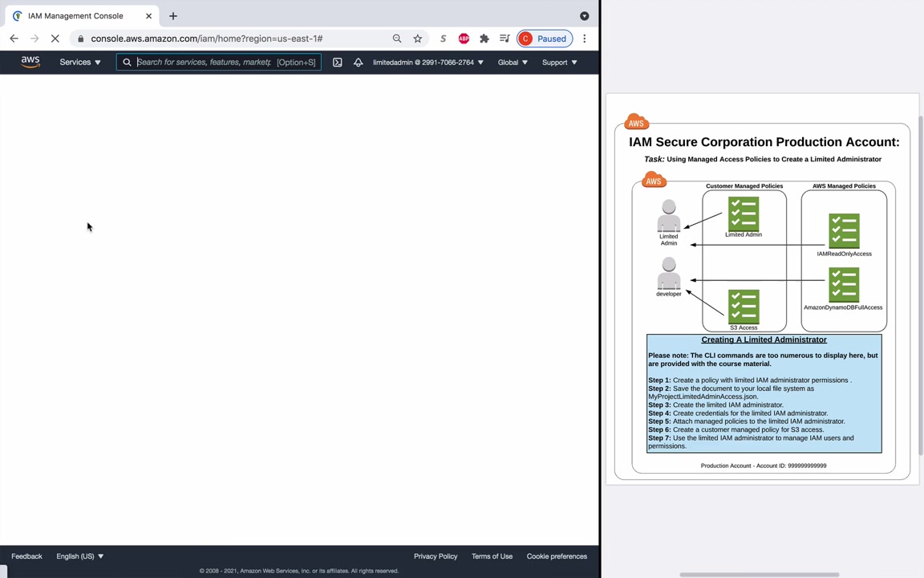Open Chrome's three-dot menu
The width and height of the screenshot is (924, 578).
point(584,39)
